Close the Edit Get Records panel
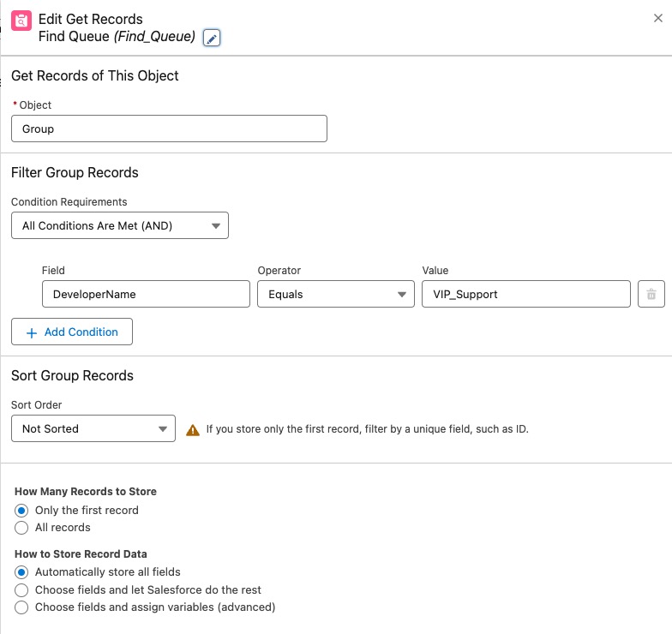This screenshot has width=672, height=634. pyautogui.click(x=658, y=18)
